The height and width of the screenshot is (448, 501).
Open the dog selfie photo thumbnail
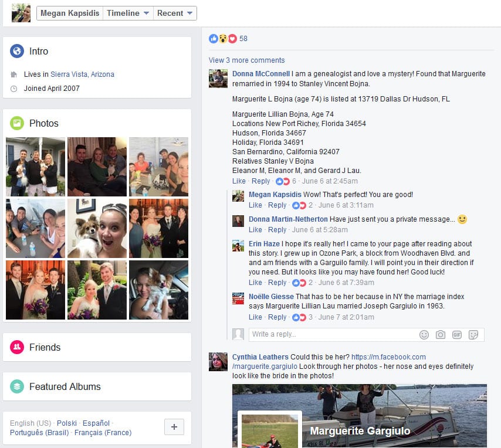coord(97,228)
